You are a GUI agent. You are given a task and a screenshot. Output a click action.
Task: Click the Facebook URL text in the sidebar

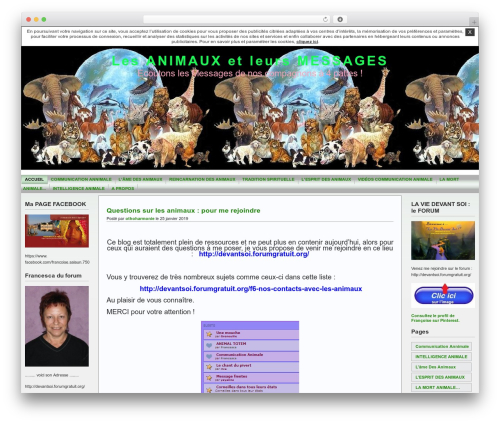pyautogui.click(x=57, y=259)
